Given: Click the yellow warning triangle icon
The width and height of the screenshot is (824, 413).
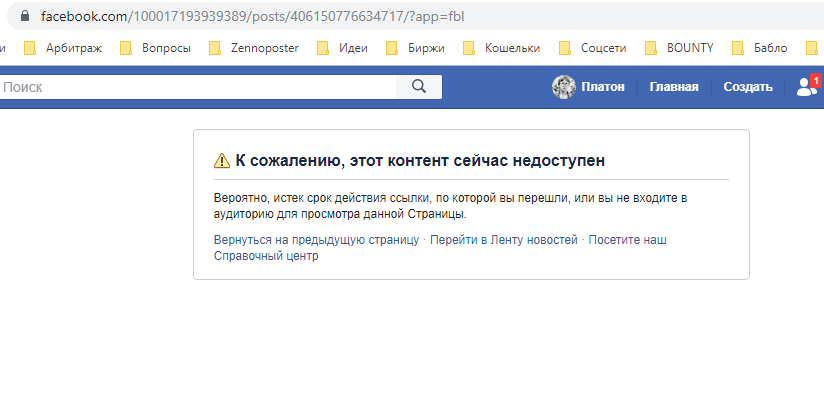Looking at the screenshot, I should click(x=222, y=160).
